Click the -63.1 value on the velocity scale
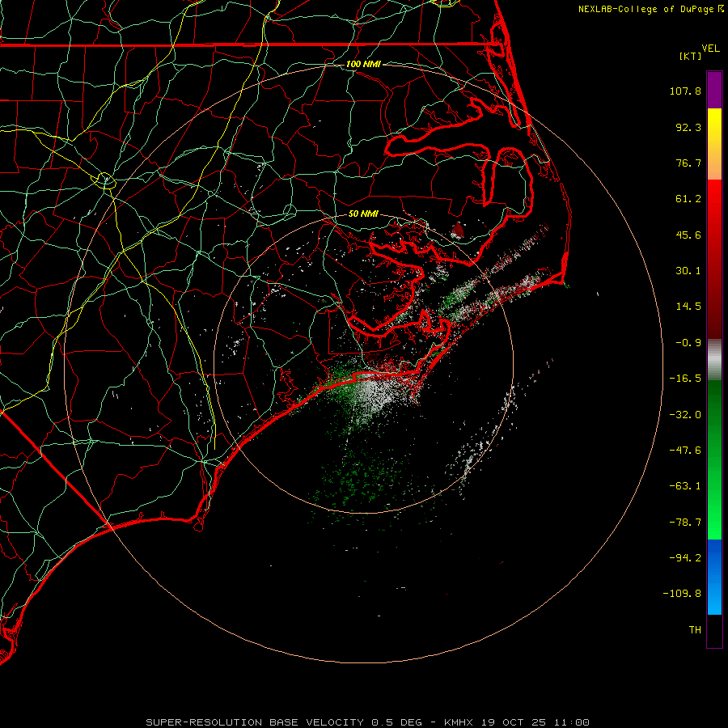The image size is (728, 728). tap(685, 486)
